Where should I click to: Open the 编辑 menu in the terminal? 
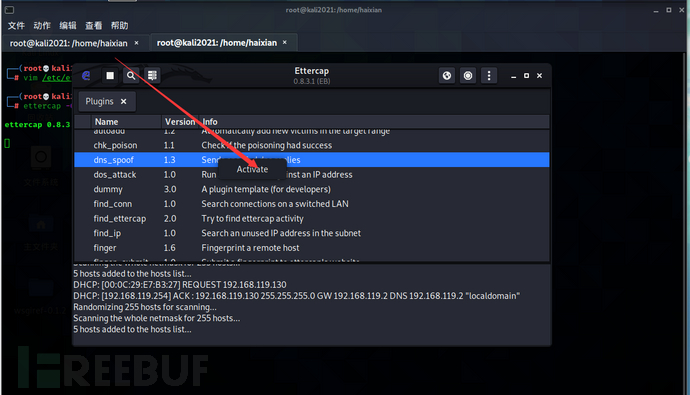click(x=68, y=26)
